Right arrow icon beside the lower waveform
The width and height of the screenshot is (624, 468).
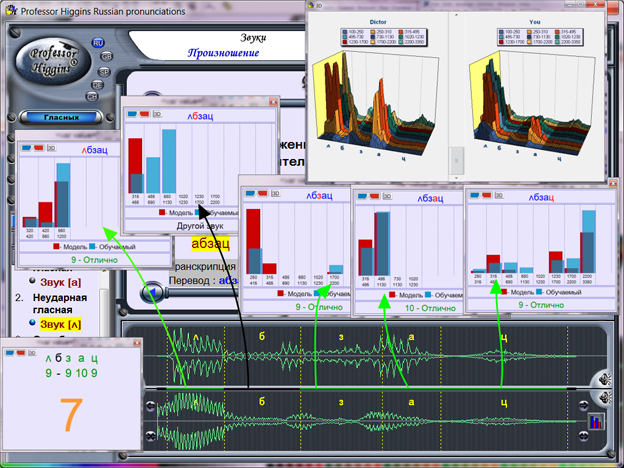(x=583, y=406)
